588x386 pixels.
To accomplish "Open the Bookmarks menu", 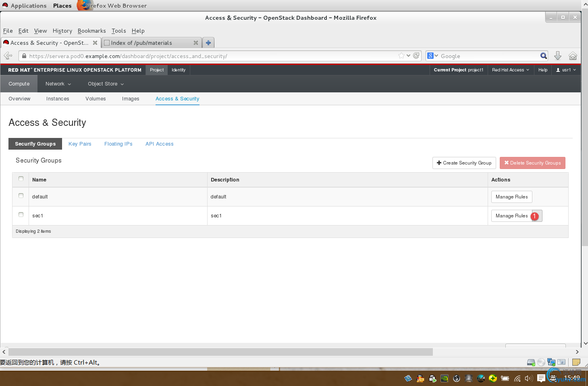I will coord(92,31).
